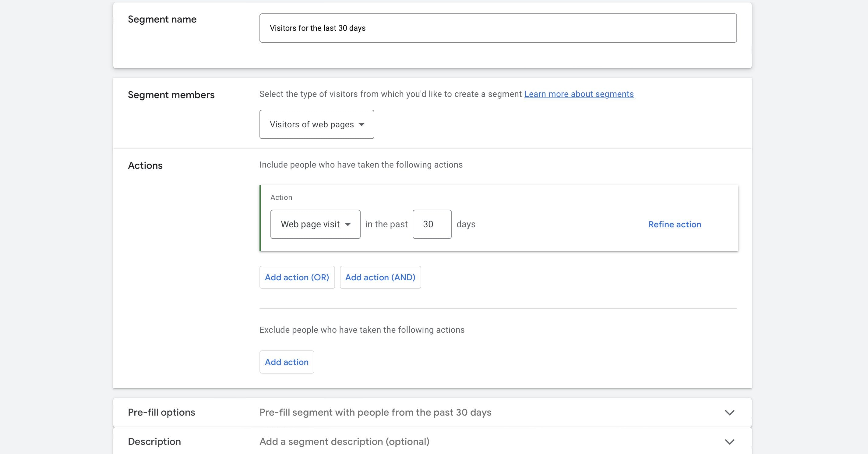Open the Web page visit action dropdown
This screenshot has width=868, height=454.
[316, 224]
